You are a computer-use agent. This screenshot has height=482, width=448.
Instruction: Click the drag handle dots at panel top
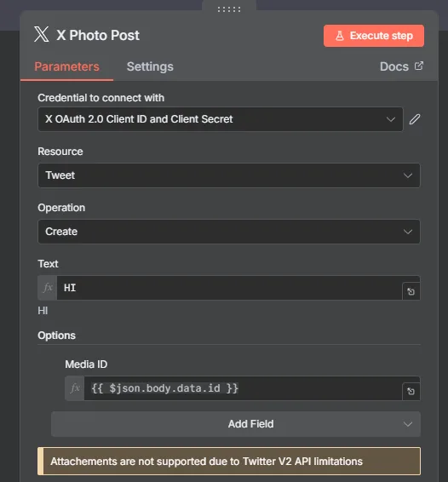tap(229, 9)
